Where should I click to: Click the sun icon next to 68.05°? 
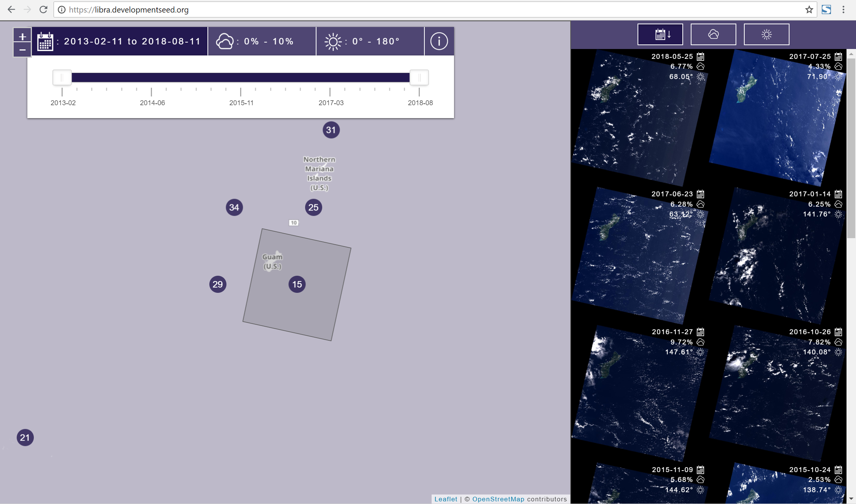[701, 77]
